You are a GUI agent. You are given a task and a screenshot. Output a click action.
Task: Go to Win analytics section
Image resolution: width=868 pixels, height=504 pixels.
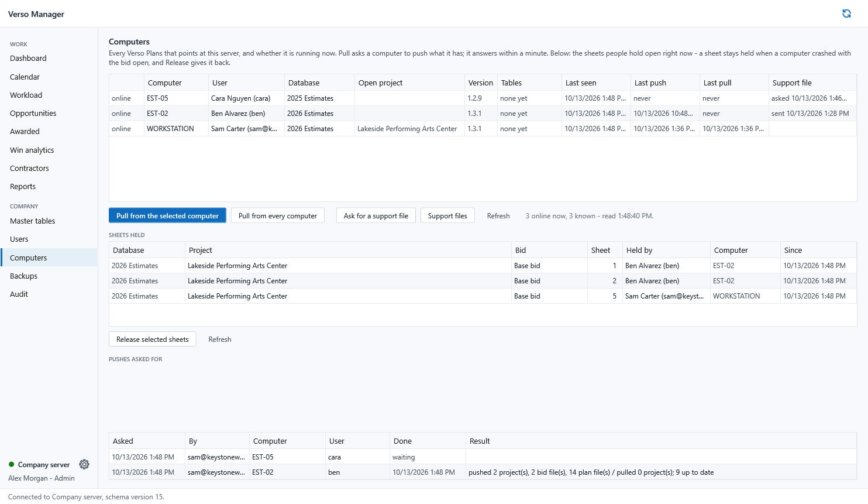point(32,150)
